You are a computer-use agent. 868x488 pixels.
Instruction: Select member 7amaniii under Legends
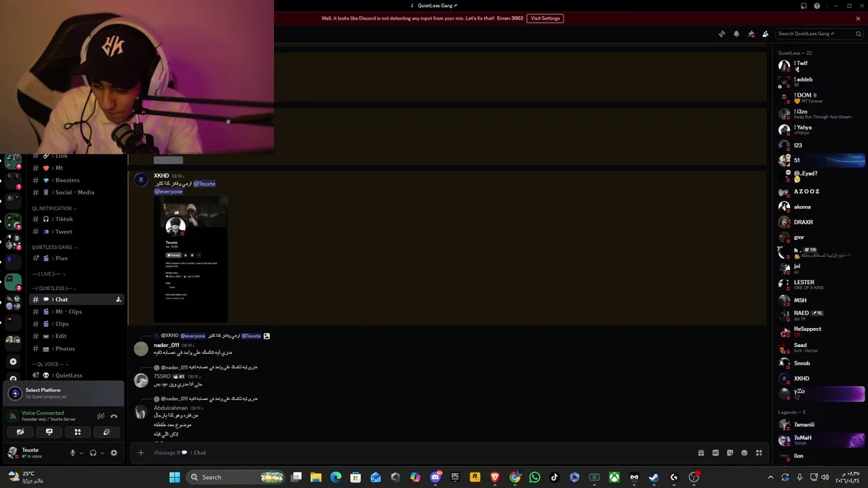click(822, 425)
